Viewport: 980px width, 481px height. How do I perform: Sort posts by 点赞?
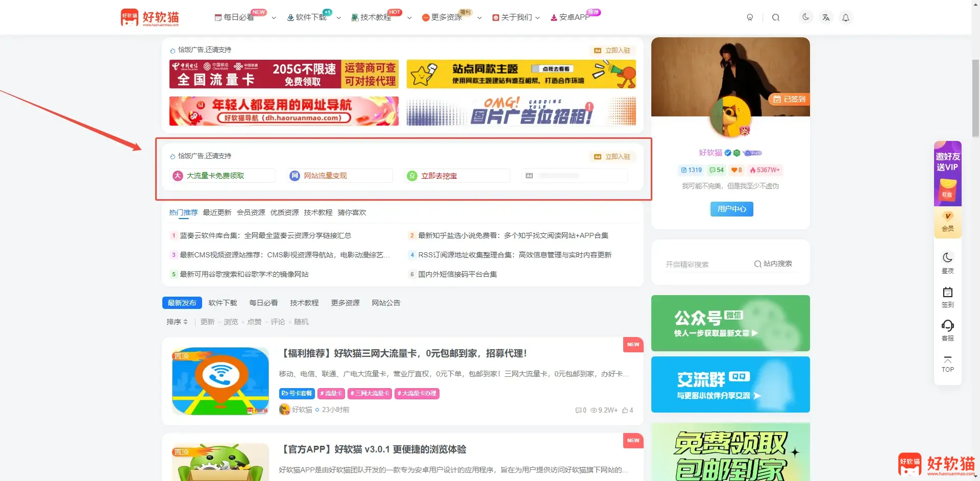[254, 322]
